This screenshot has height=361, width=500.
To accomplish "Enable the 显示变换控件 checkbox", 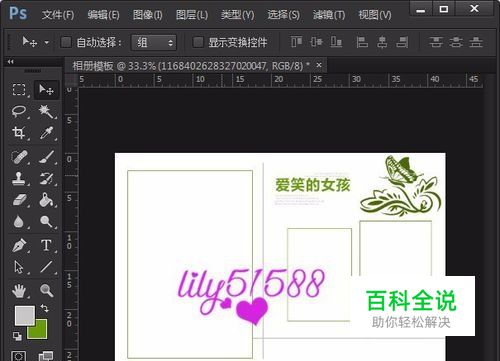I will tap(198, 42).
